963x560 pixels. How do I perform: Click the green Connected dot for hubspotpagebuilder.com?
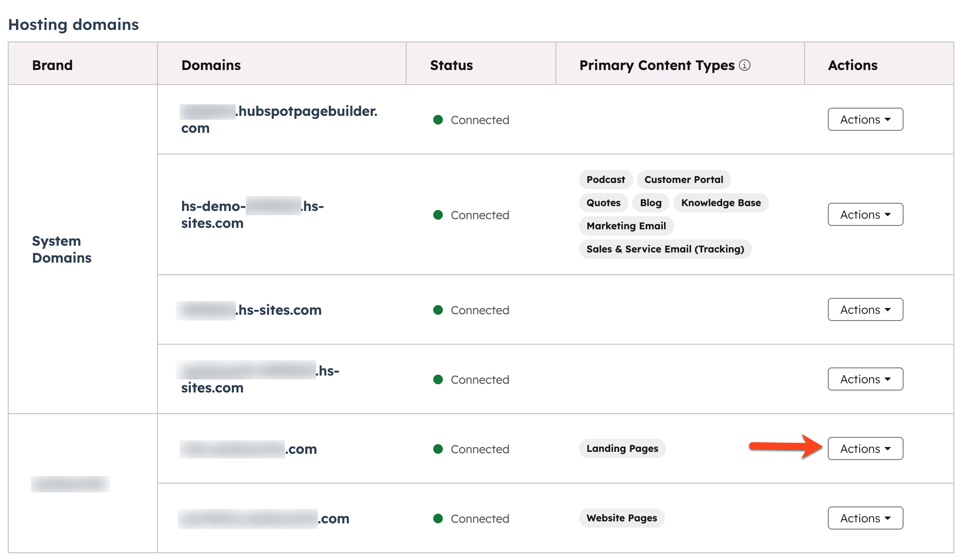[439, 120]
